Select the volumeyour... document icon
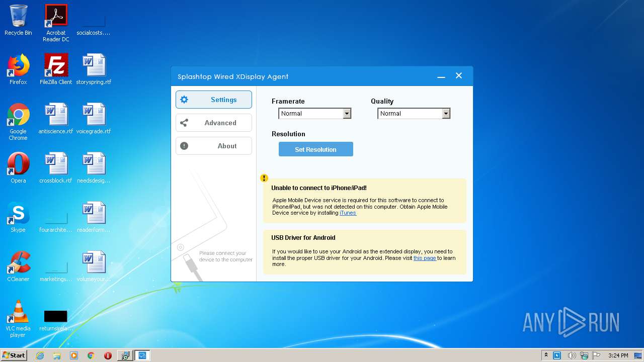 (x=94, y=266)
